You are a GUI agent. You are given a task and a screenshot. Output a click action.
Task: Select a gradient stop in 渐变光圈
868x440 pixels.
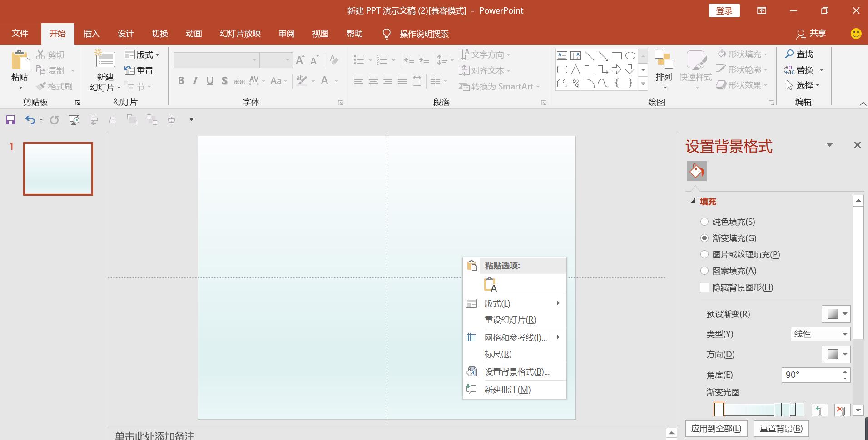pyautogui.click(x=719, y=409)
